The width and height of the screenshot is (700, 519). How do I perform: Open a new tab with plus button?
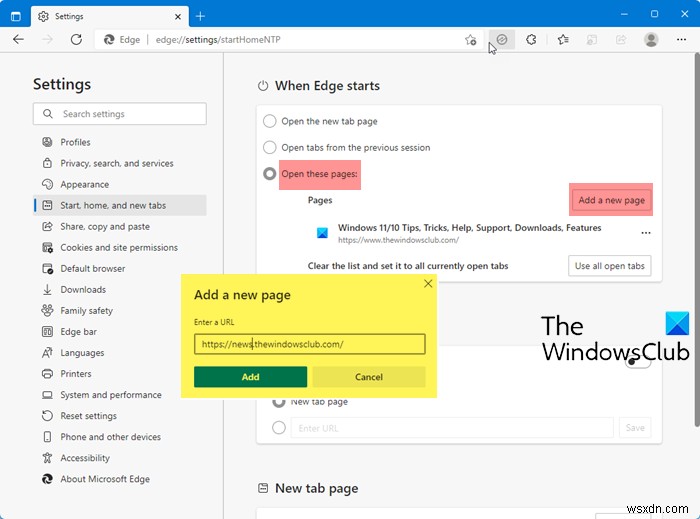click(200, 17)
